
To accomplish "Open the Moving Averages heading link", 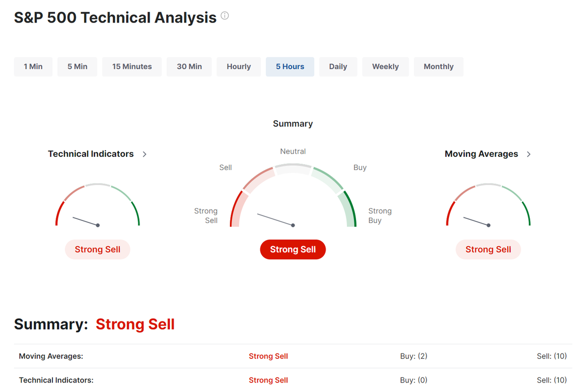I will [482, 154].
